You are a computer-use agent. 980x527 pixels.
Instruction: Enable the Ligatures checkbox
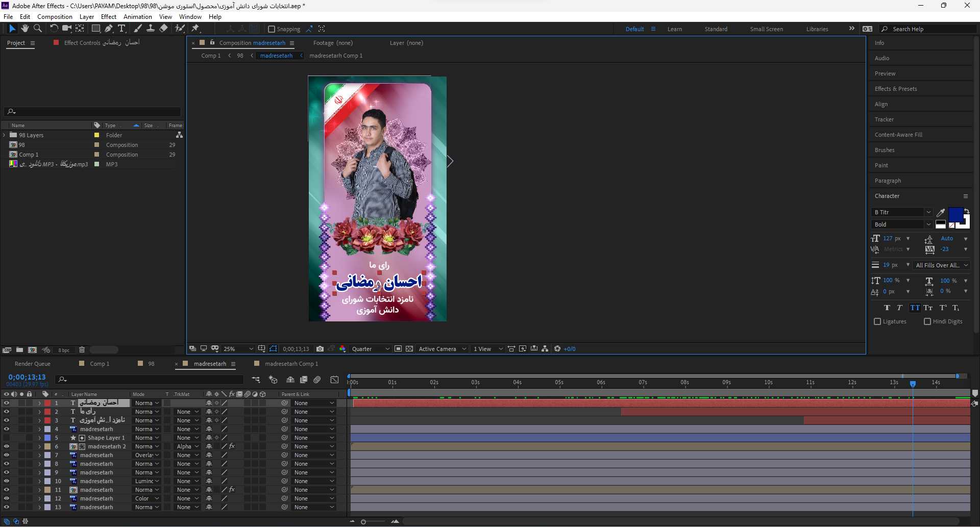click(x=877, y=321)
